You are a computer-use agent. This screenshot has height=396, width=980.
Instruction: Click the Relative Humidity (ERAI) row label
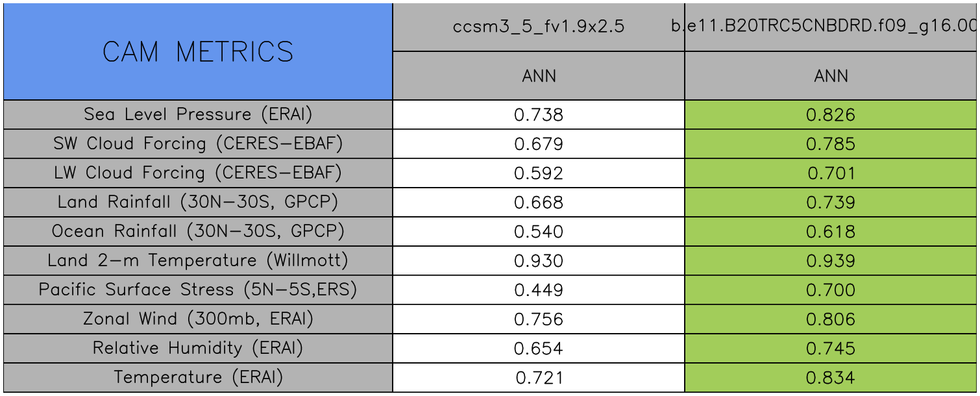[198, 349]
